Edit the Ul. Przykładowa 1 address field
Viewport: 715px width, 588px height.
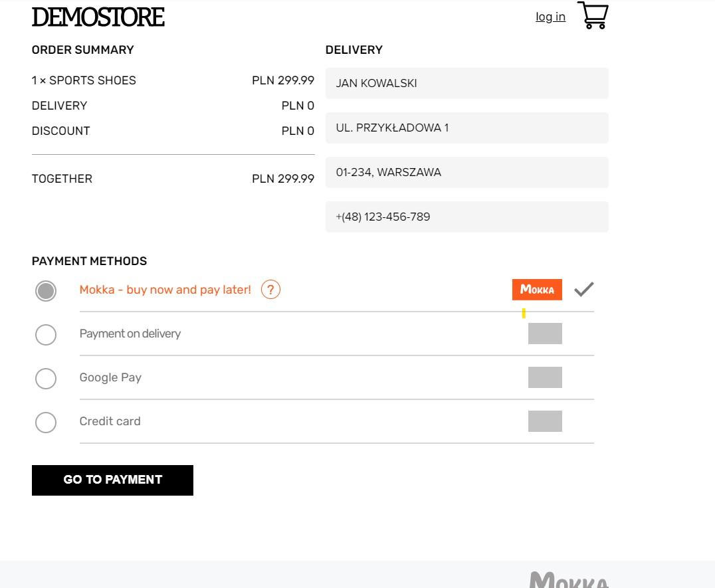[x=466, y=128]
